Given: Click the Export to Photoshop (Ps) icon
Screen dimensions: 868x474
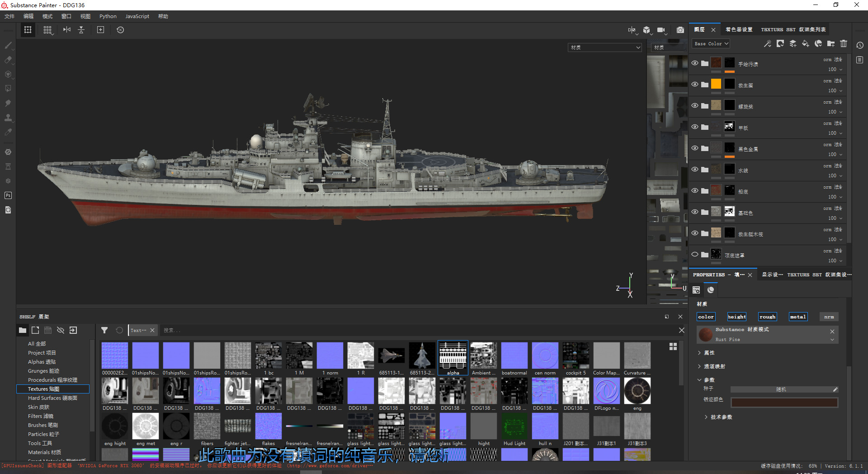Looking at the screenshot, I should click(8, 195).
